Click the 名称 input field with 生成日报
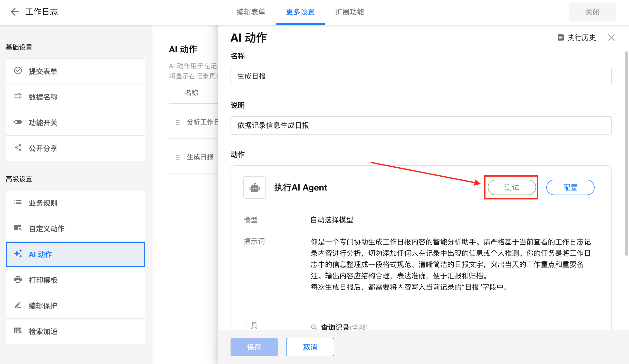The image size is (629, 364). 421,76
